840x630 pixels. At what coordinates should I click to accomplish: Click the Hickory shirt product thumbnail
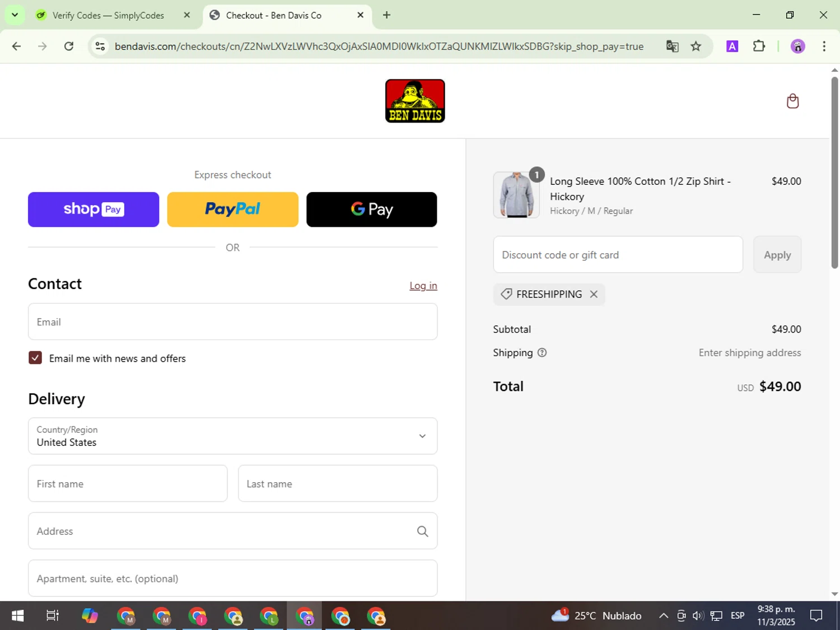click(x=516, y=195)
